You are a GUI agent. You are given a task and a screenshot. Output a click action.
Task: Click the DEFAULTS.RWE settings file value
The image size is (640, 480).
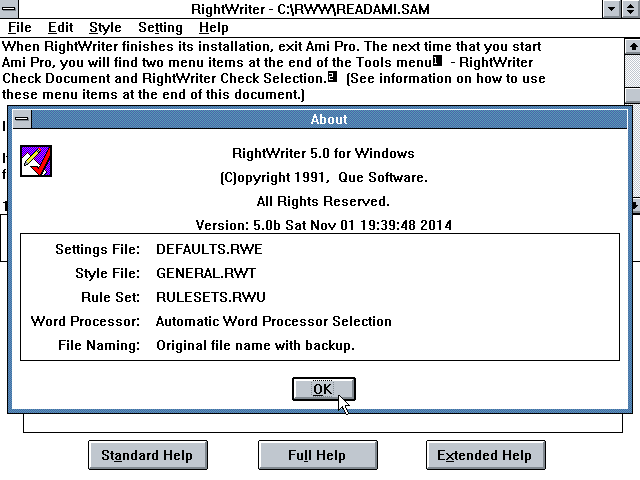point(209,249)
